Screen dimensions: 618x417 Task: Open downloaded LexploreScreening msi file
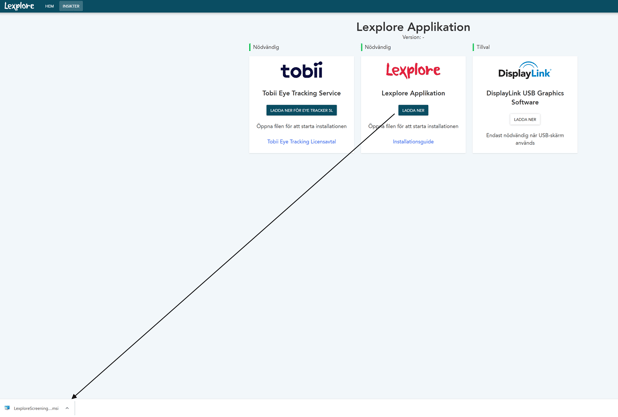point(36,408)
